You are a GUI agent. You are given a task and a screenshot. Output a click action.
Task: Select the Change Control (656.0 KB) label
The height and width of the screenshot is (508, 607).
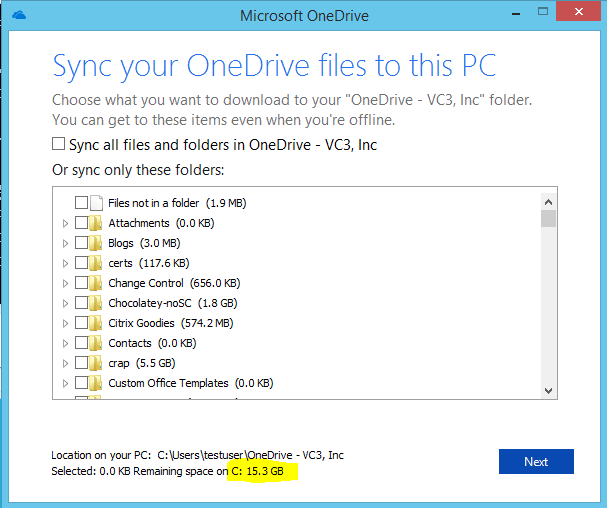pos(174,283)
